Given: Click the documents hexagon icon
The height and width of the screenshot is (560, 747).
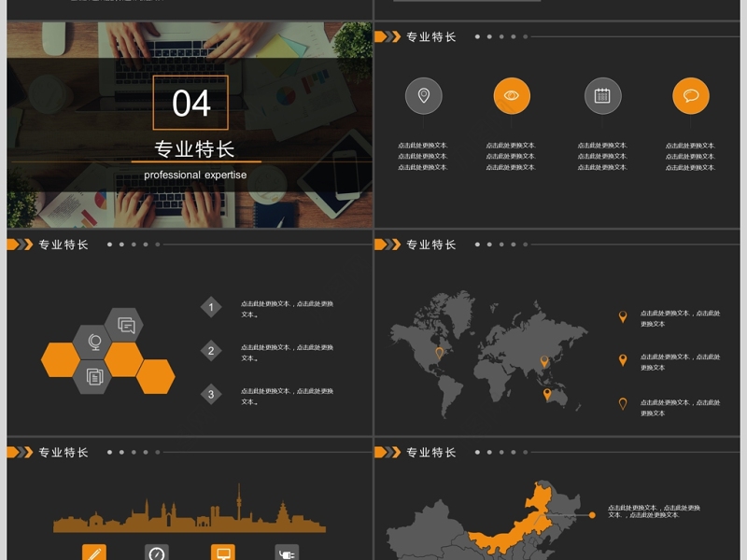Looking at the screenshot, I should [93, 376].
